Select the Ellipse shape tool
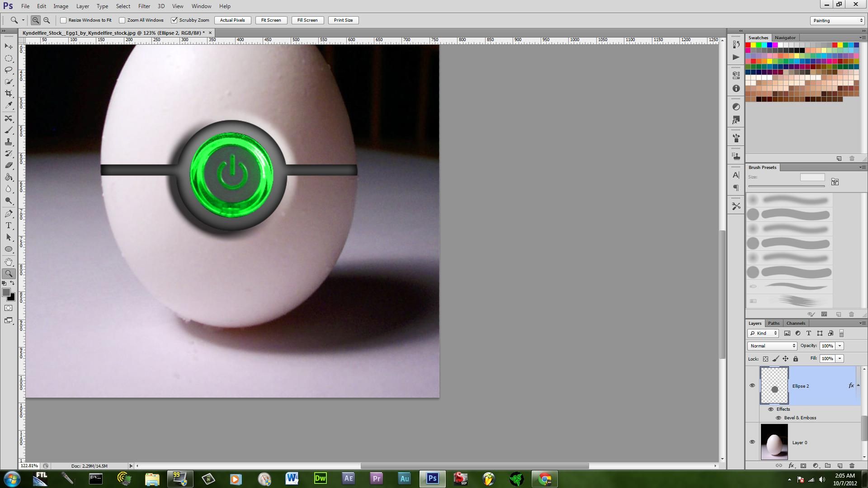 coord(9,249)
